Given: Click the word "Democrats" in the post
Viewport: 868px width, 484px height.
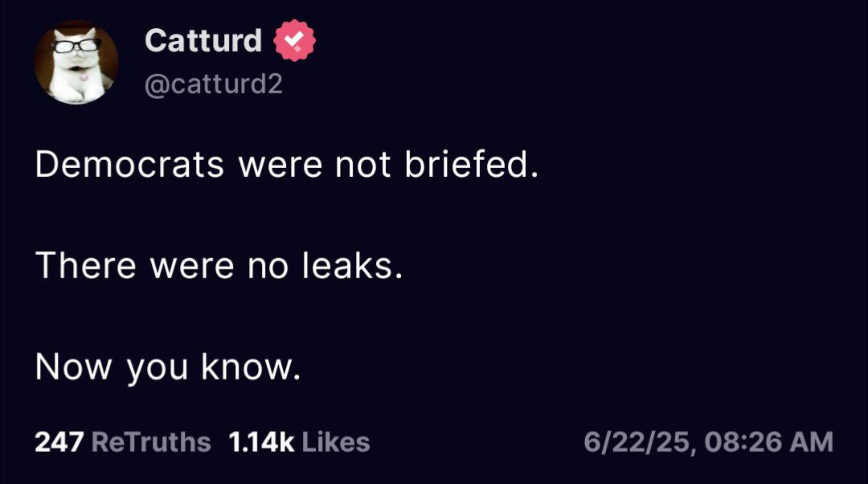Looking at the screenshot, I should click(x=130, y=165).
